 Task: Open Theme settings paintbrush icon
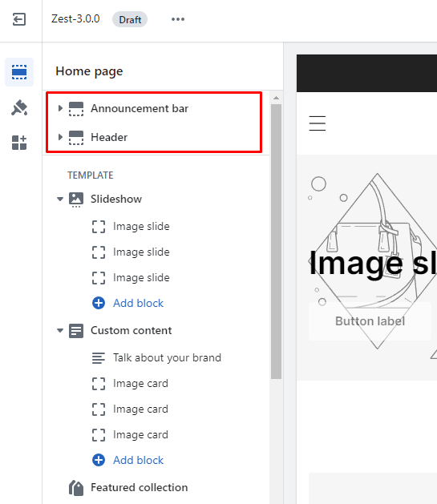19,107
